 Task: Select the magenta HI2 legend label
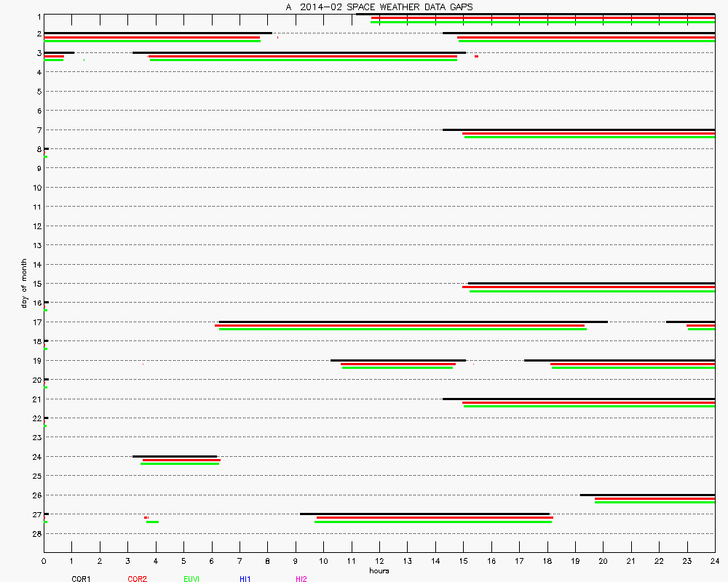[x=301, y=579]
